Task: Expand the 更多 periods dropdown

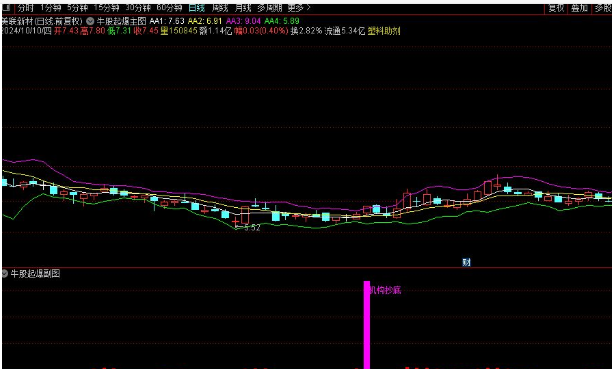Action: (299, 8)
